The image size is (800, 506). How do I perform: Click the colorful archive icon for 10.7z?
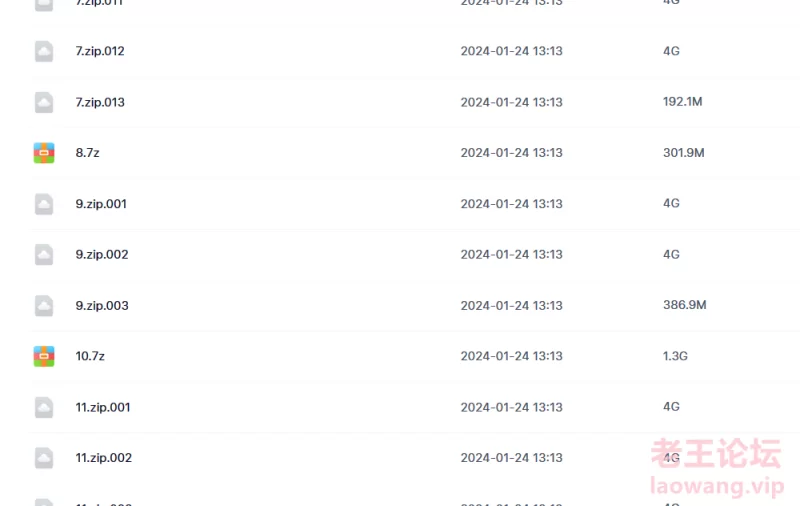pyautogui.click(x=44, y=356)
